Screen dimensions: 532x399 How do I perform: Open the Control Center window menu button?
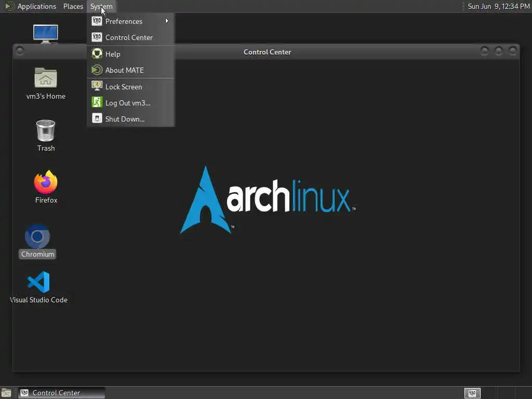tap(20, 51)
